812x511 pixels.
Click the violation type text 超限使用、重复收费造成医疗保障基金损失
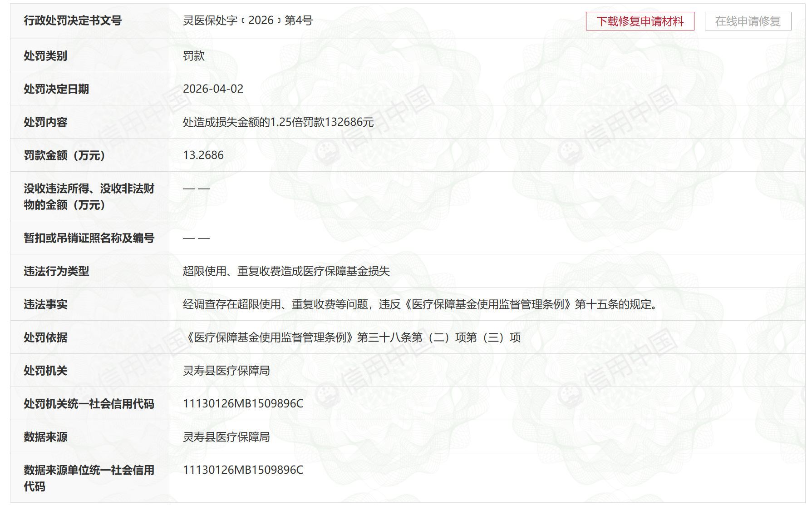coord(286,271)
